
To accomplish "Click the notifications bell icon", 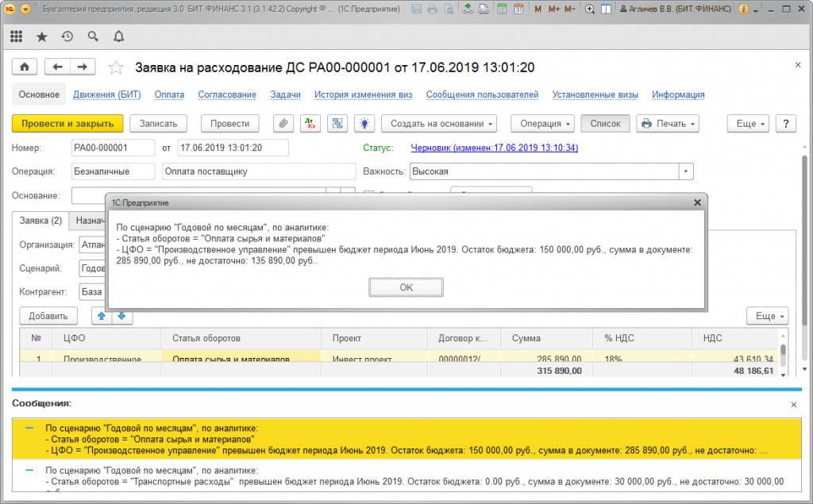I will point(118,37).
